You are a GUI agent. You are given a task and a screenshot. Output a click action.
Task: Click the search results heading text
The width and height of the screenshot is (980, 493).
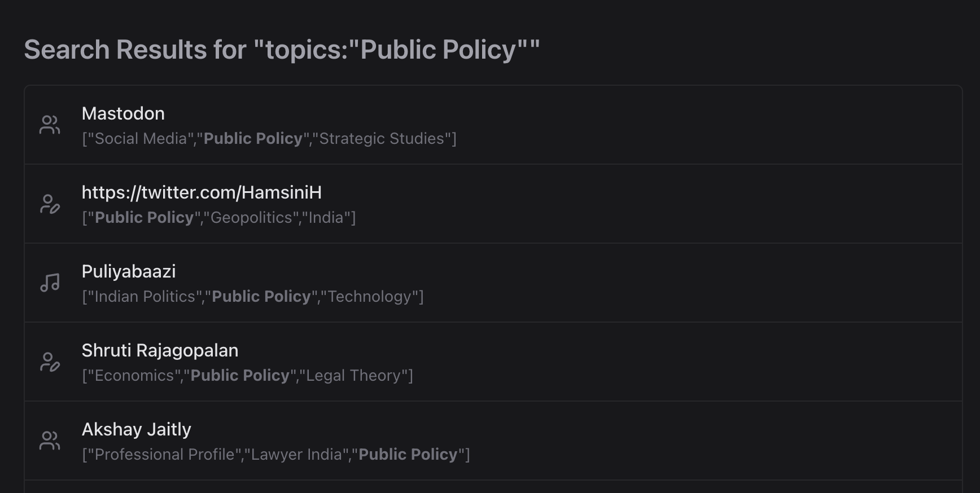coord(282,50)
